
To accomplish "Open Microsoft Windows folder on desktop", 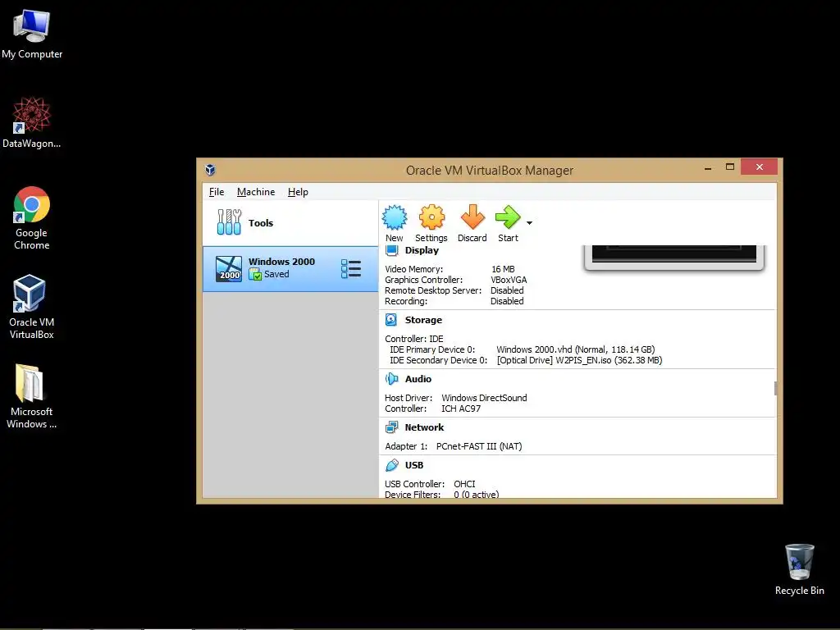I will tap(31, 396).
